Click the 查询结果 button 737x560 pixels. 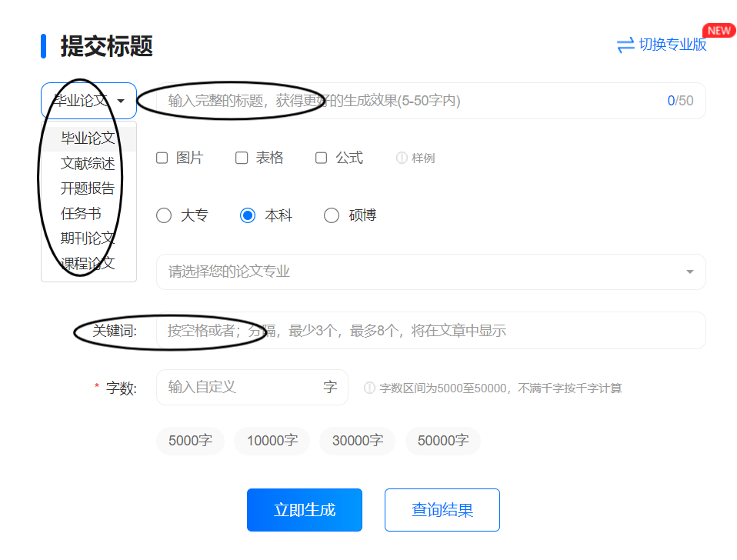click(442, 510)
